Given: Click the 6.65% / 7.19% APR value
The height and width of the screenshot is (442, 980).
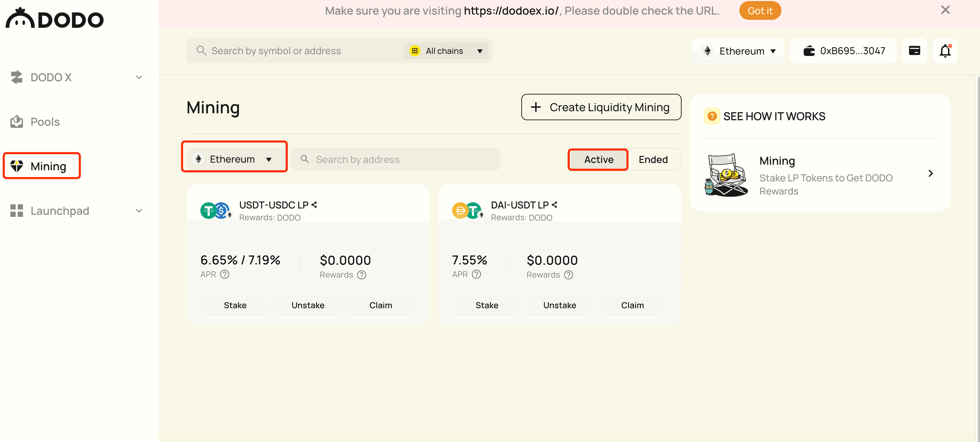Looking at the screenshot, I should (x=240, y=260).
